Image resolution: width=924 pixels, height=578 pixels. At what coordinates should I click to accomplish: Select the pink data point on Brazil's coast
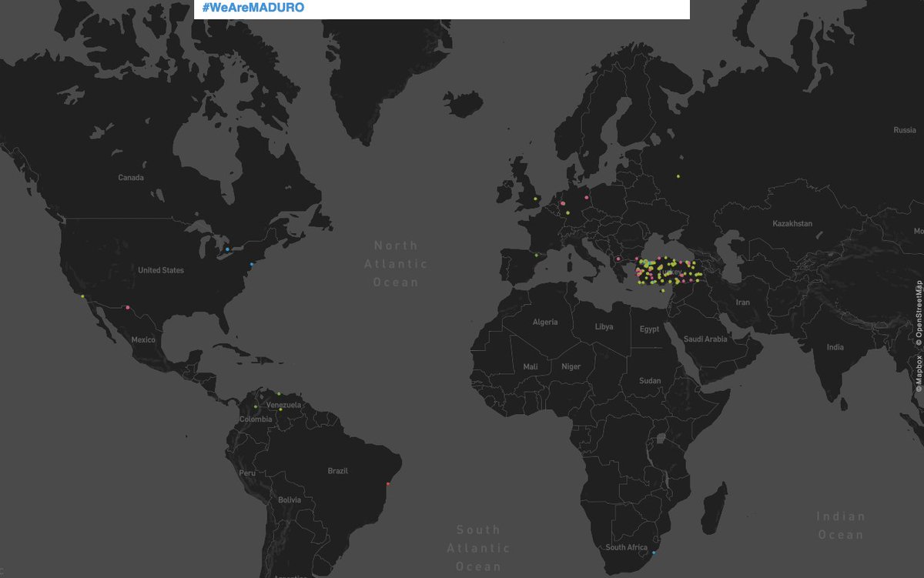coord(389,484)
